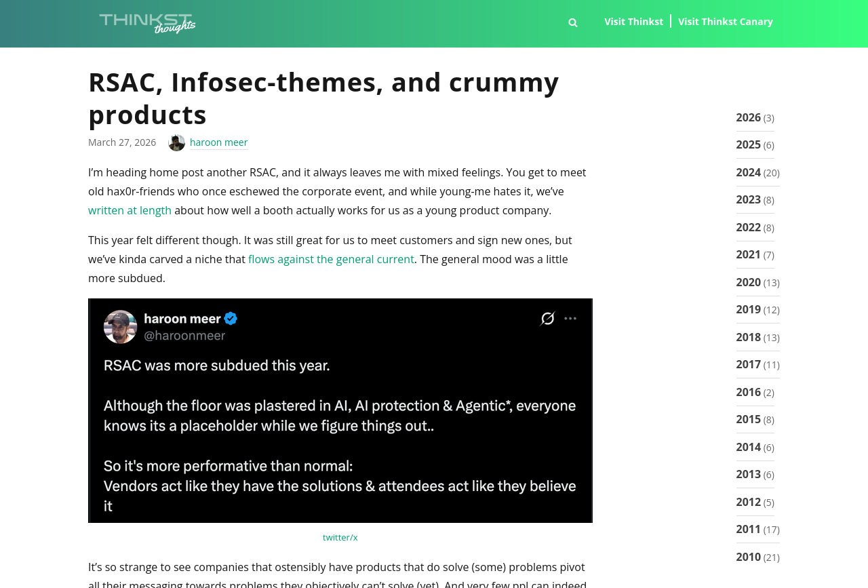
Task: Click the Thinkst Thoughts logo
Action: tap(147, 23)
